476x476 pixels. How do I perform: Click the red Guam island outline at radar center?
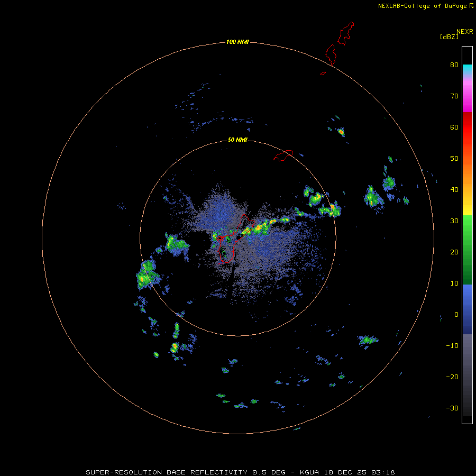(234, 239)
